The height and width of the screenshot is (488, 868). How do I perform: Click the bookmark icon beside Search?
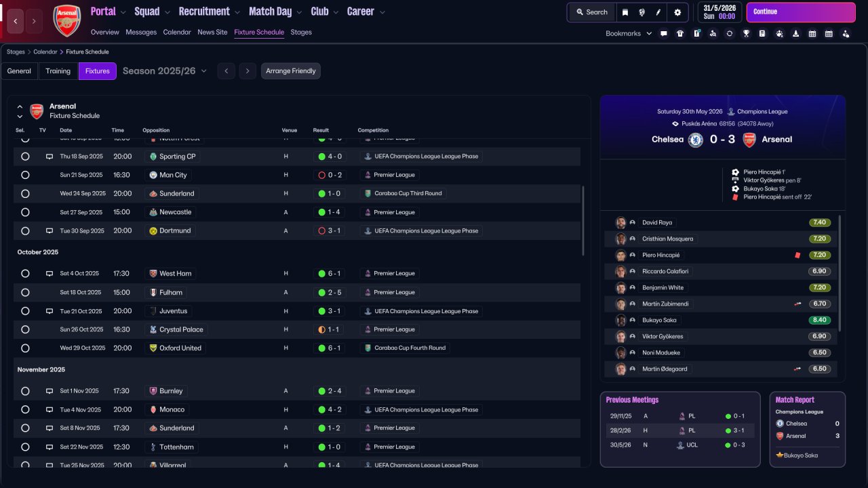pos(625,12)
